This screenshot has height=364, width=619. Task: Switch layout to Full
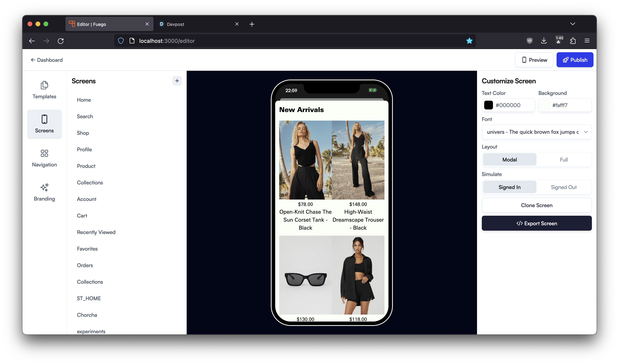564,160
